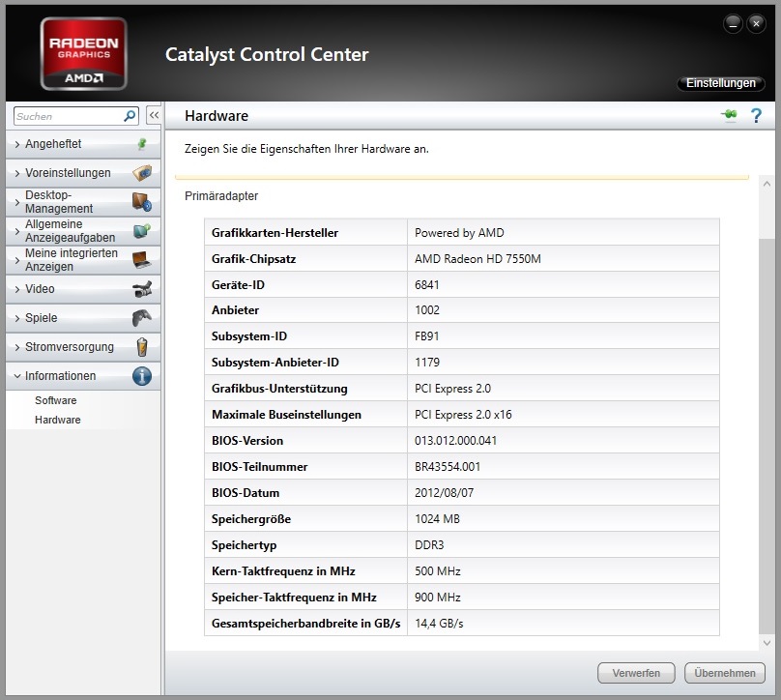781x700 pixels.
Task: Click the Grafikkarten-Hersteller label
Action: click(x=275, y=233)
